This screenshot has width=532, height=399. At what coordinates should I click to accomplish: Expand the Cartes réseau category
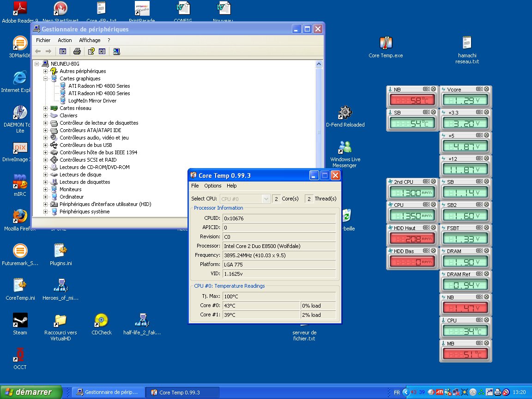tap(45, 108)
